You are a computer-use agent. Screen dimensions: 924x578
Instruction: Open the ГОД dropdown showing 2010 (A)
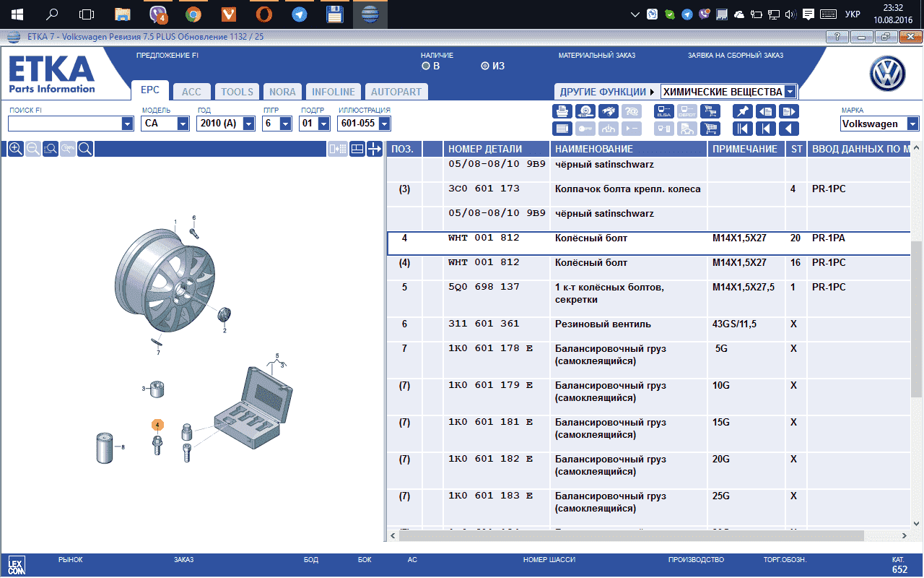point(249,124)
